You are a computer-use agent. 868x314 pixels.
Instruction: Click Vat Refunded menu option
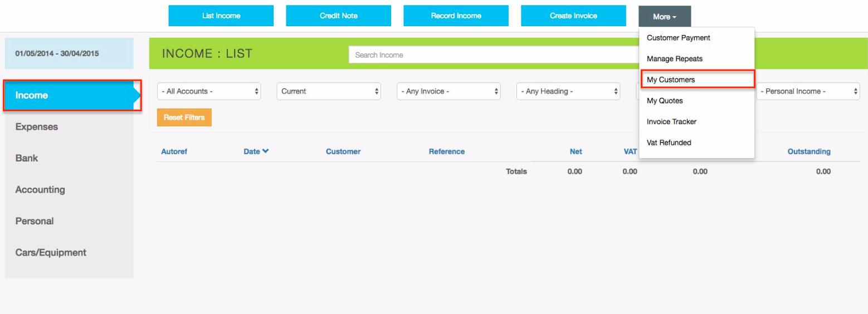(x=669, y=143)
